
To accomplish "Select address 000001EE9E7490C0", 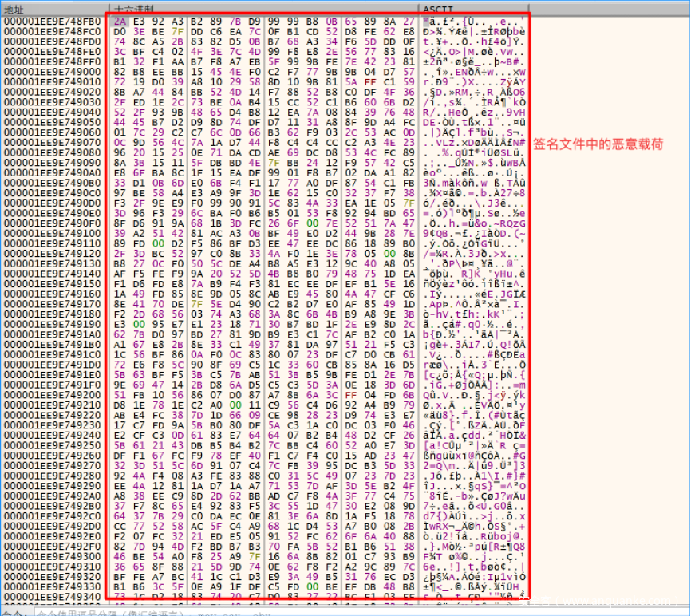I will tap(53, 193).
